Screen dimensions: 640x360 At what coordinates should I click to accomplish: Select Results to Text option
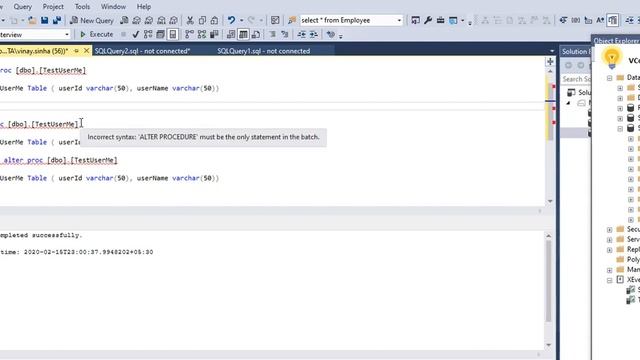[231, 35]
